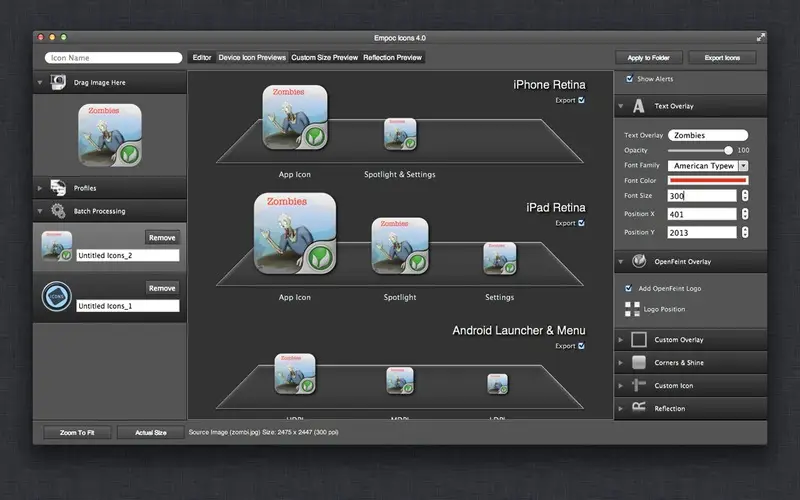Screen dimensions: 800x500
Task: Click the fullscreen arrows in the title bar
Action: (x=760, y=37)
